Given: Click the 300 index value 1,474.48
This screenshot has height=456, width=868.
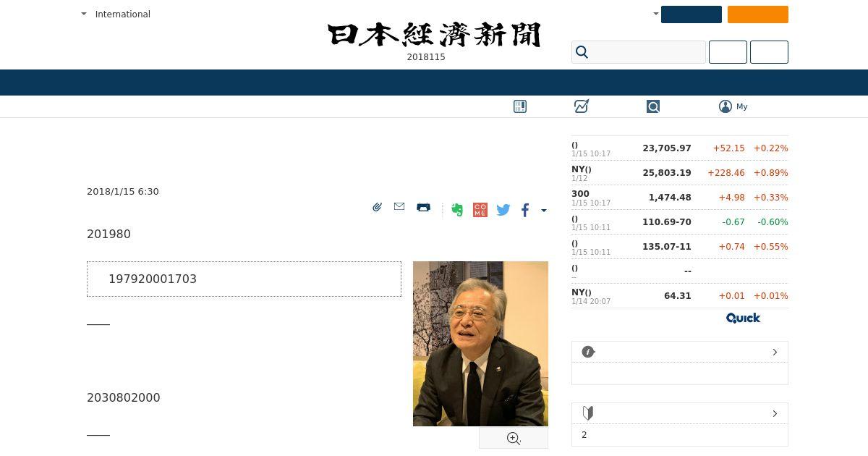Looking at the screenshot, I should 670,198.
